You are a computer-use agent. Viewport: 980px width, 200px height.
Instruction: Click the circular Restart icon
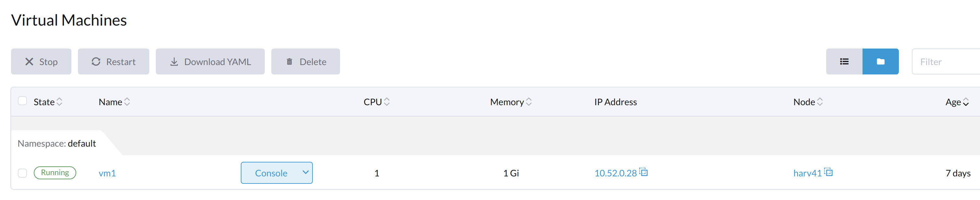[x=96, y=61]
